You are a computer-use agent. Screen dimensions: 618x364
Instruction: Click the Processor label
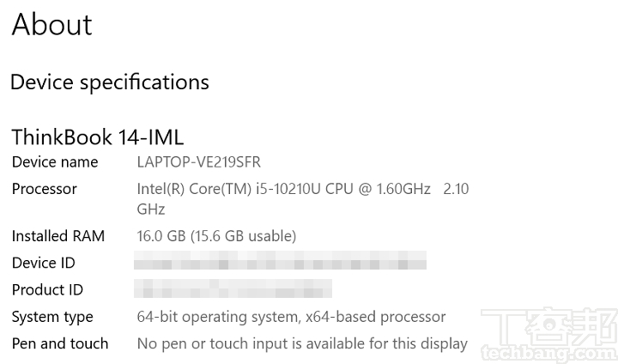[45, 189]
